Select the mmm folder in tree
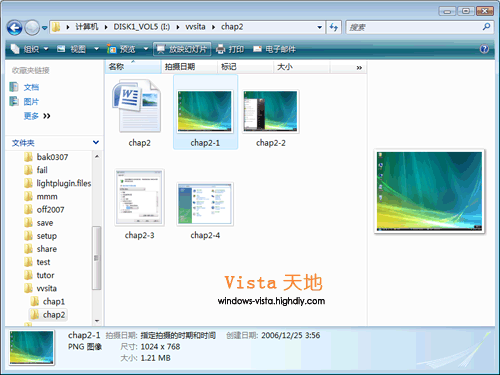The height and width of the screenshot is (375, 500). tap(41, 196)
